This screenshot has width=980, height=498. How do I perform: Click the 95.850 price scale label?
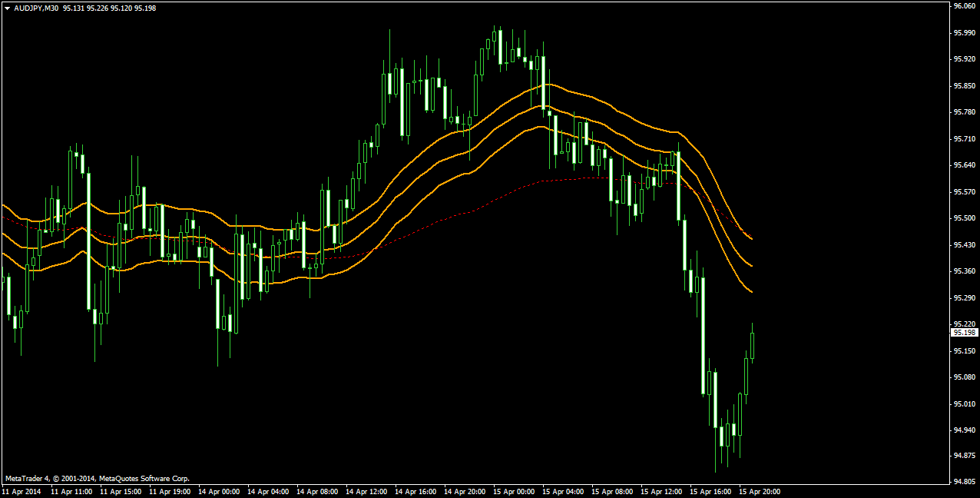click(x=964, y=86)
